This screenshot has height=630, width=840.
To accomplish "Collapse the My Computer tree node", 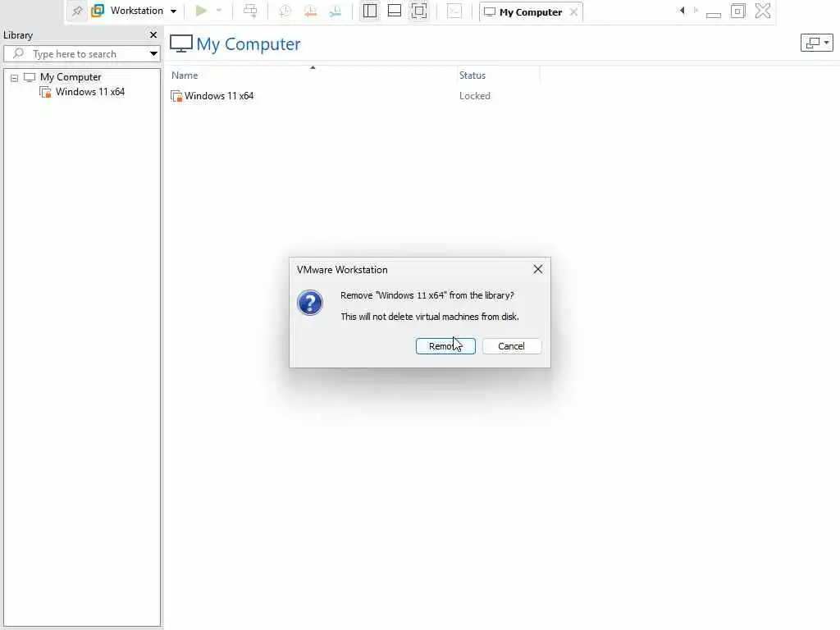I will [15, 78].
